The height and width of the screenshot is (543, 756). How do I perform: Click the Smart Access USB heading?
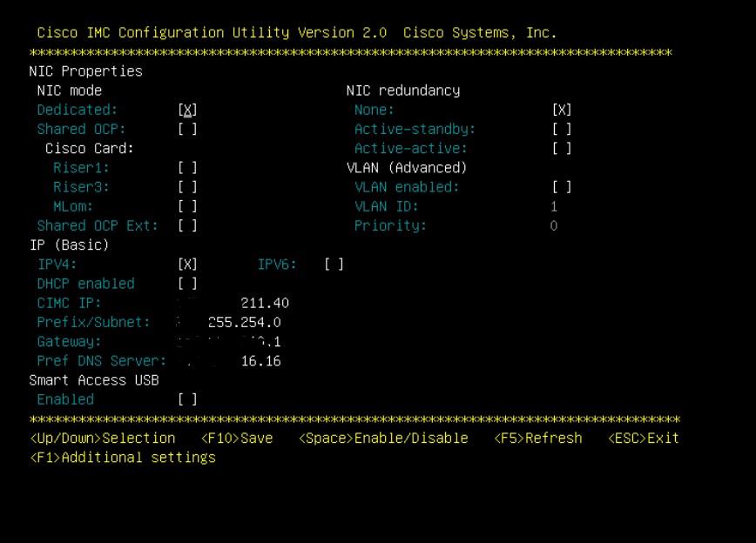94,380
